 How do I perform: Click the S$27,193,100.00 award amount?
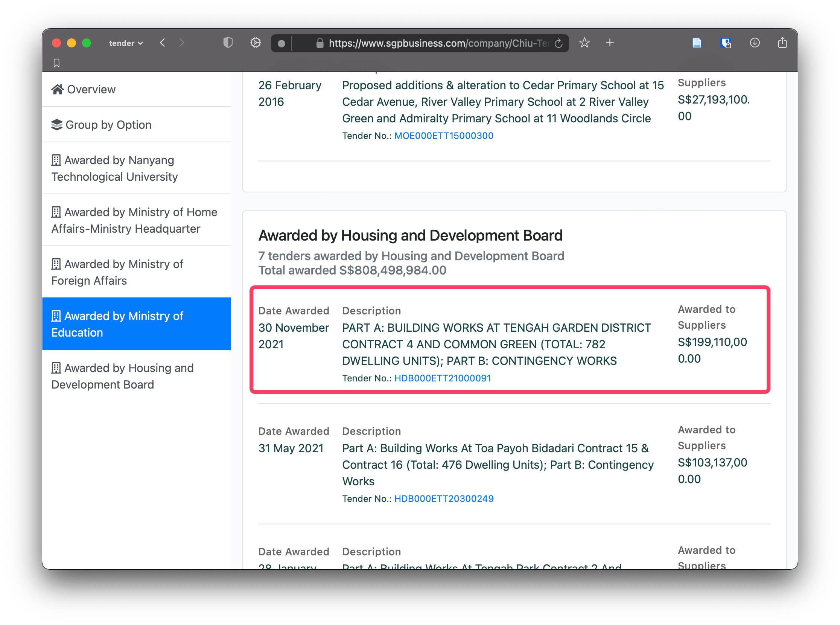pos(713,108)
